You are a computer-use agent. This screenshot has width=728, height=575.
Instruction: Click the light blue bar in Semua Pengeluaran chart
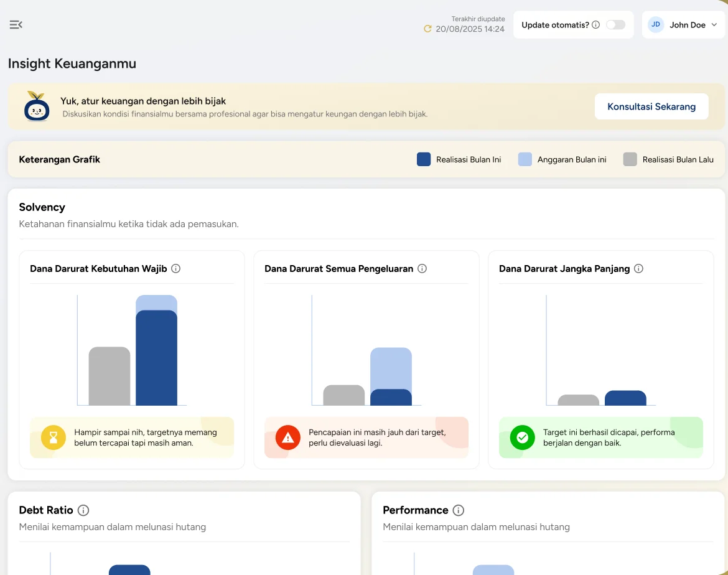coord(391,368)
